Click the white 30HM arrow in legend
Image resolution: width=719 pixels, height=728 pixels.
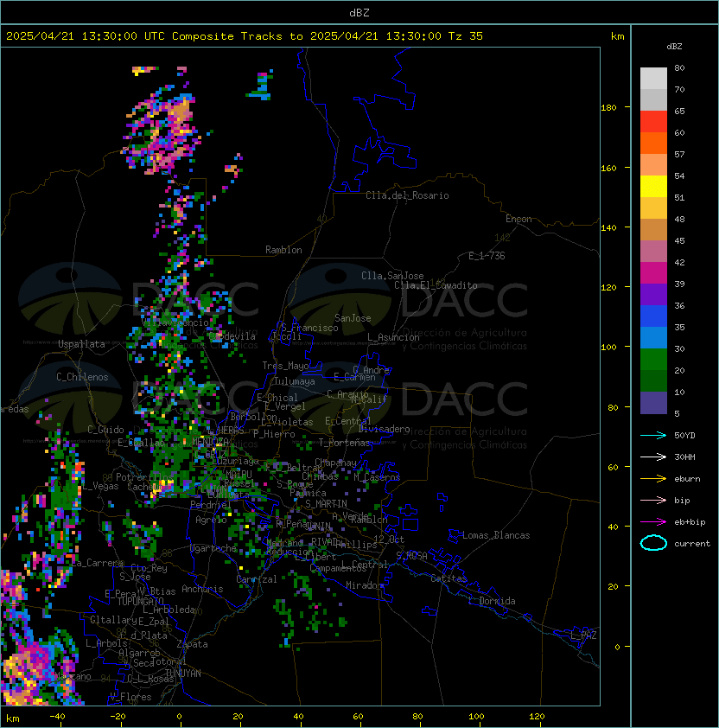pyautogui.click(x=653, y=457)
